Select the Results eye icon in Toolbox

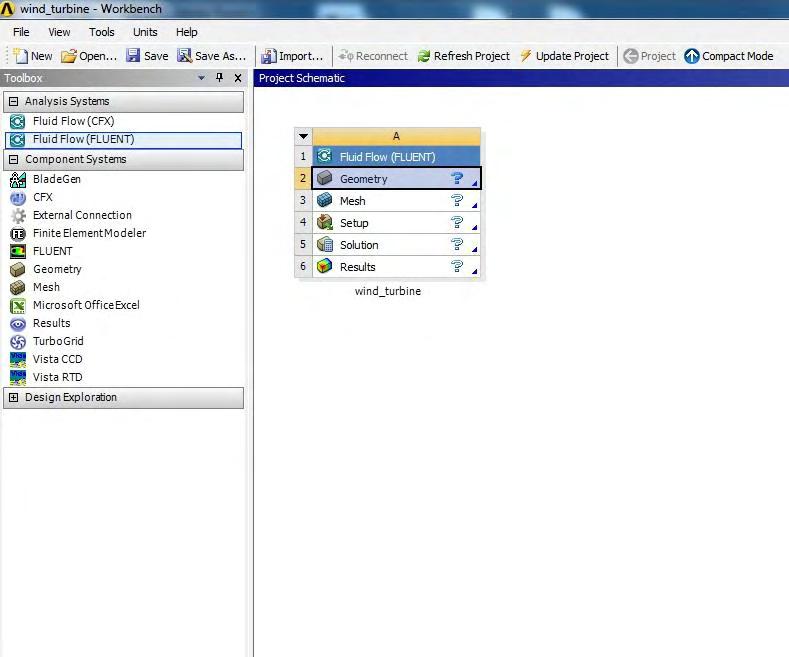coord(18,324)
